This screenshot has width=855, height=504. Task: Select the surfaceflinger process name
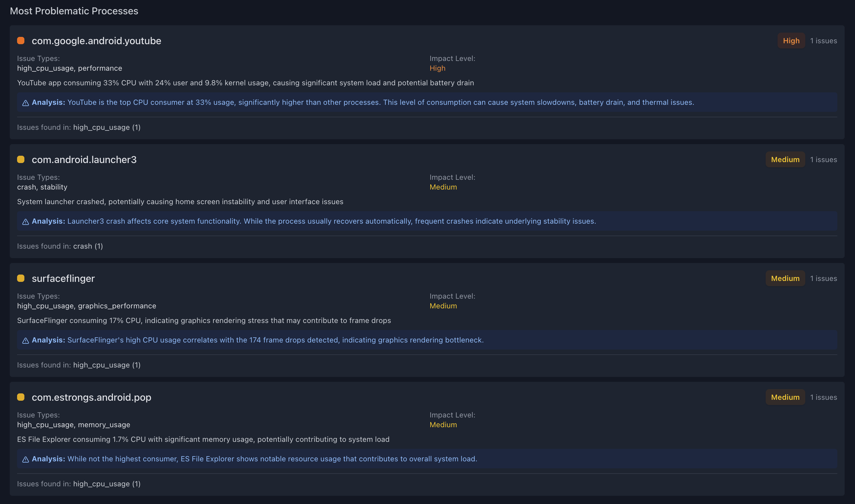[63, 279]
